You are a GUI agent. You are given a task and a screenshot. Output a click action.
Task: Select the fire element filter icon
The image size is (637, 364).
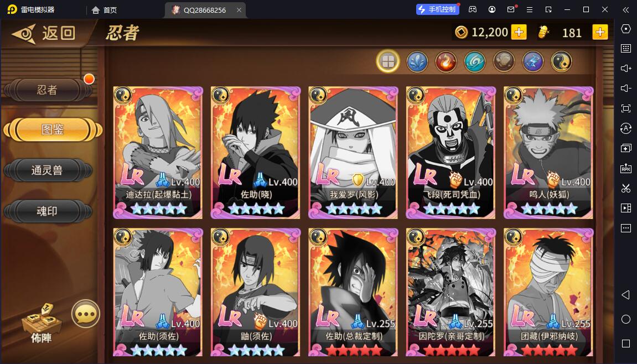pos(446,62)
